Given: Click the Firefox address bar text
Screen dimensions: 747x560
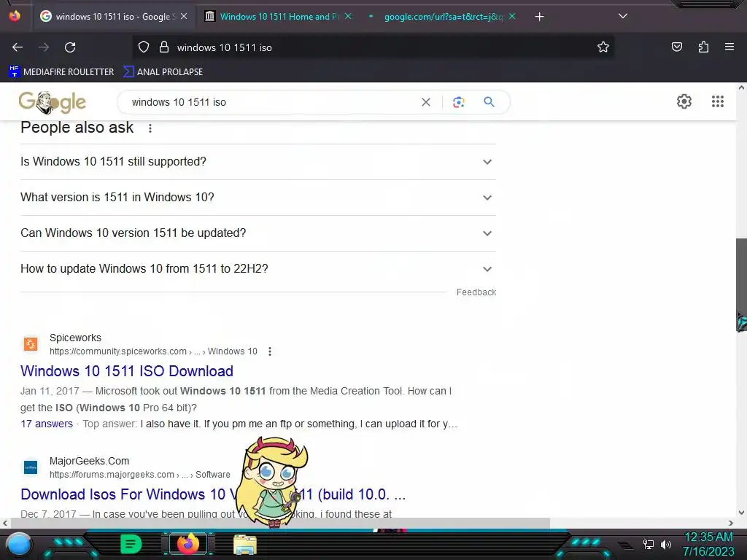Looking at the screenshot, I should coord(225,47).
